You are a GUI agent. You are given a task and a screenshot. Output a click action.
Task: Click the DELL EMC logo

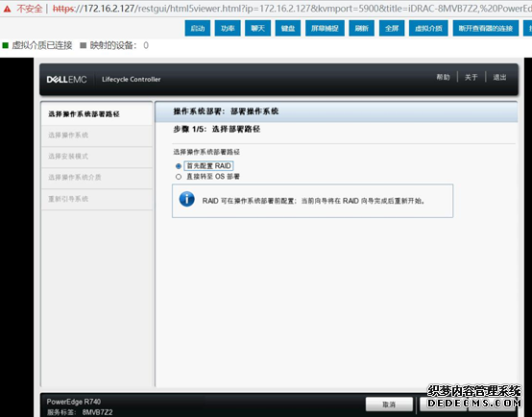[x=67, y=80]
